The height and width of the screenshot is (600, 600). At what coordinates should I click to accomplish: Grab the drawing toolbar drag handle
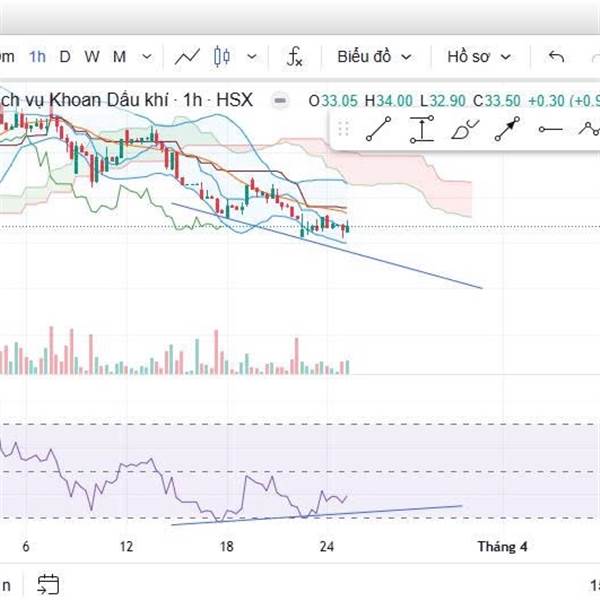pyautogui.click(x=343, y=129)
